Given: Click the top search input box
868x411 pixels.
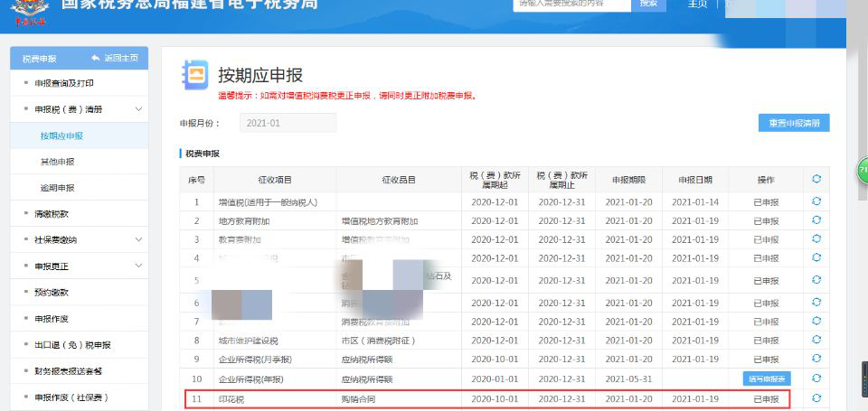Looking at the screenshot, I should [571, 5].
